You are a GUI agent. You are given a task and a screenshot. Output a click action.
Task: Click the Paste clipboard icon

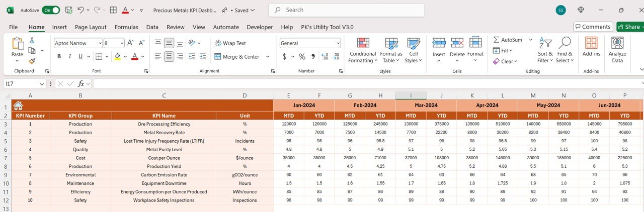pos(18,44)
